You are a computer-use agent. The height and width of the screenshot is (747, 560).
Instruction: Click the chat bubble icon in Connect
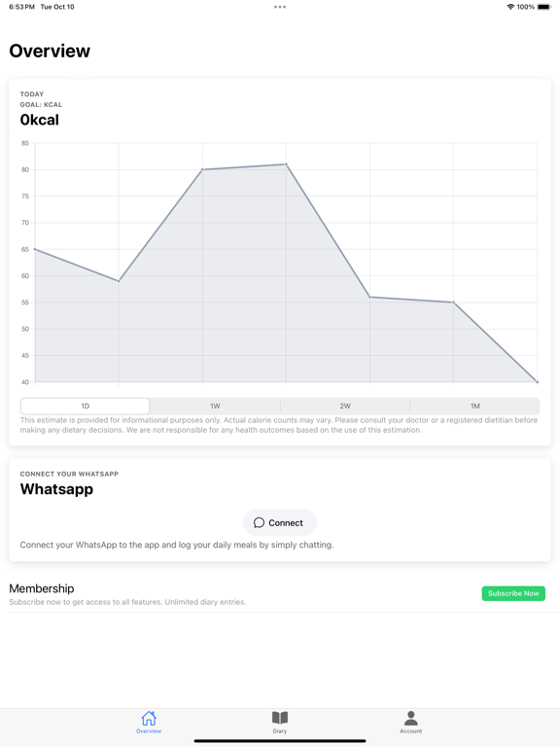(x=259, y=522)
